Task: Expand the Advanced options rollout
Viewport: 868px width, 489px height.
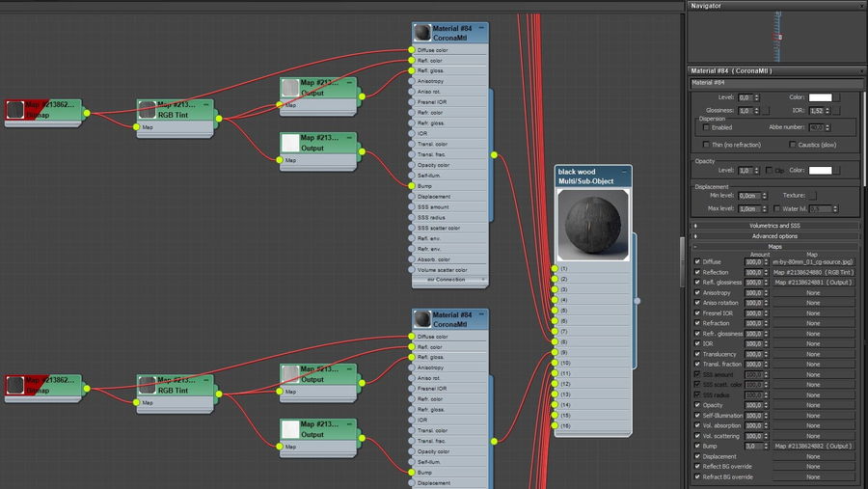Action: point(774,236)
